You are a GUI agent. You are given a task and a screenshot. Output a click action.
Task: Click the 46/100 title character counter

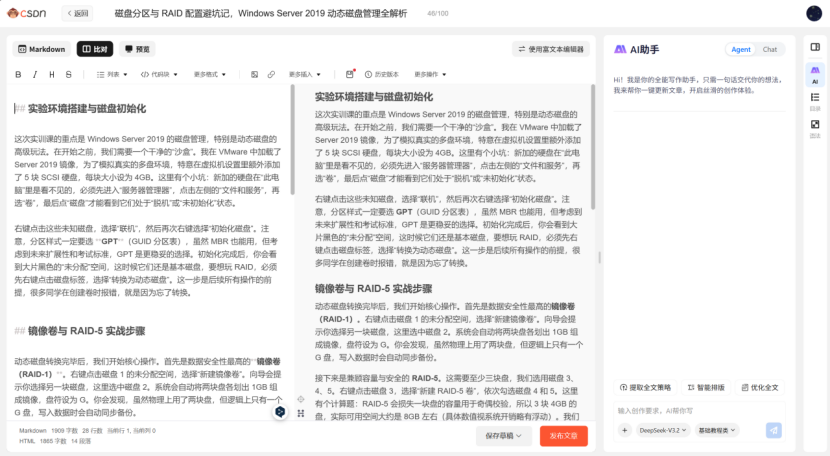click(x=437, y=13)
